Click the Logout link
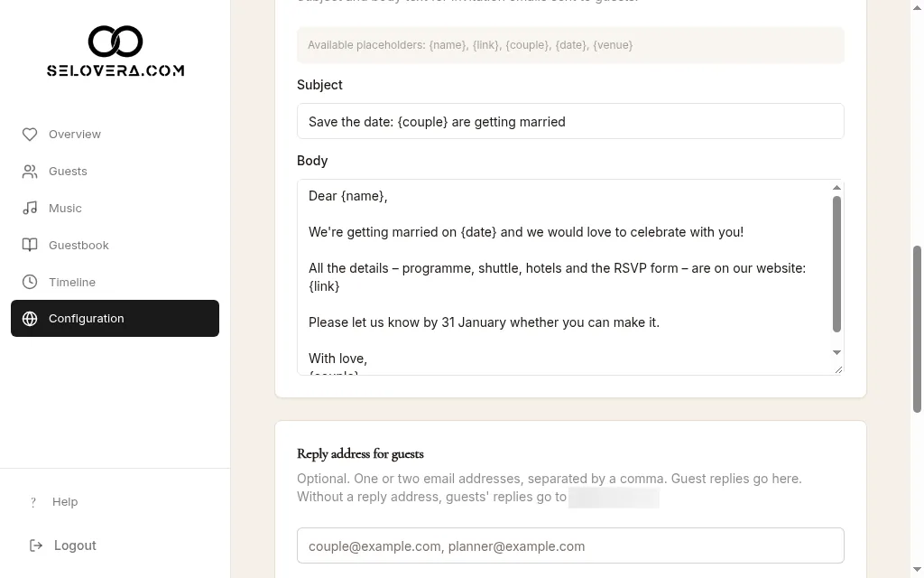 pyautogui.click(x=75, y=545)
